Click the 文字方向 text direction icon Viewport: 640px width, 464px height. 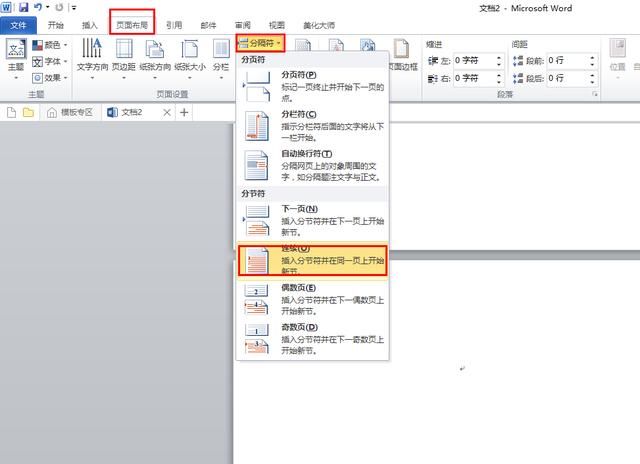click(x=92, y=48)
